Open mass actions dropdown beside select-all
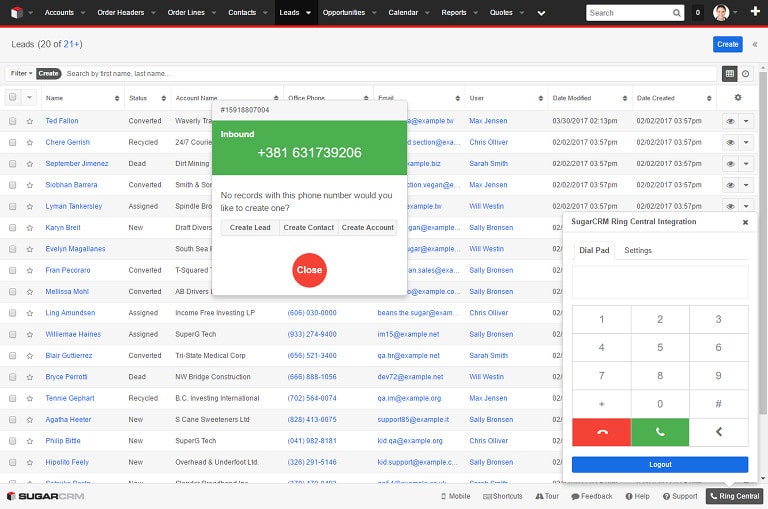 [x=29, y=97]
